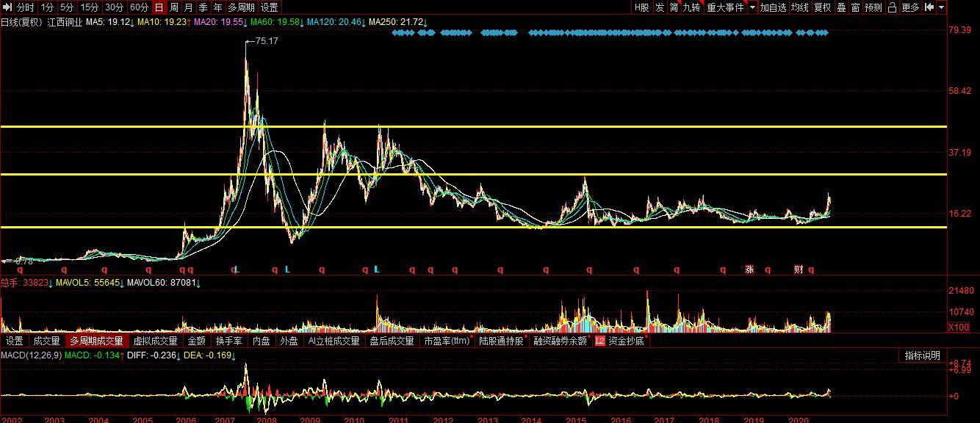This screenshot has width=980, height=423.
Task: Expand the dropdown arrow next to 重大事件
Action: click(x=752, y=7)
